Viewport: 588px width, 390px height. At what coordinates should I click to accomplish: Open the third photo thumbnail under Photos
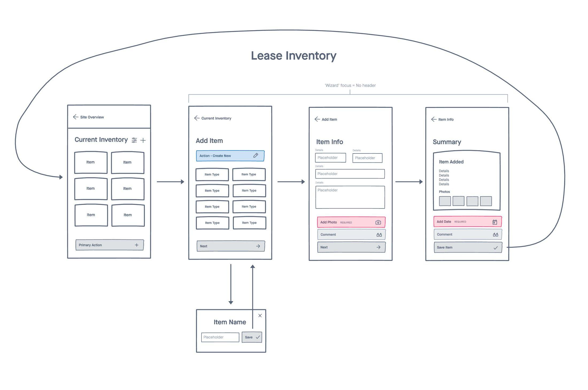(x=472, y=201)
